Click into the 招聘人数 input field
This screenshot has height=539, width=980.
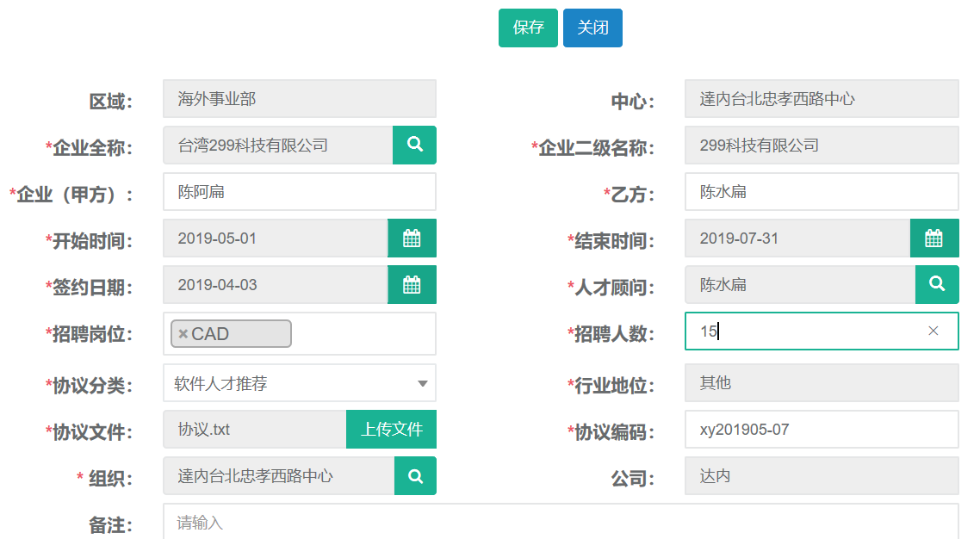click(x=809, y=331)
